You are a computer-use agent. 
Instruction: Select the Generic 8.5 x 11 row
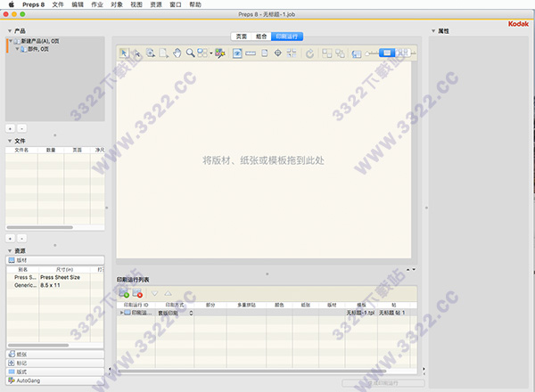pyautogui.click(x=55, y=285)
